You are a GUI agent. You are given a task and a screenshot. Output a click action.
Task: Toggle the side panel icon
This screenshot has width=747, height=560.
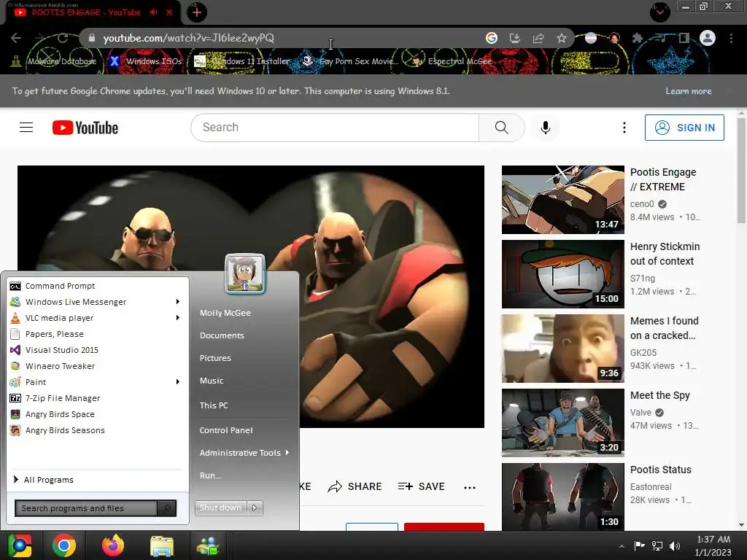point(684,38)
